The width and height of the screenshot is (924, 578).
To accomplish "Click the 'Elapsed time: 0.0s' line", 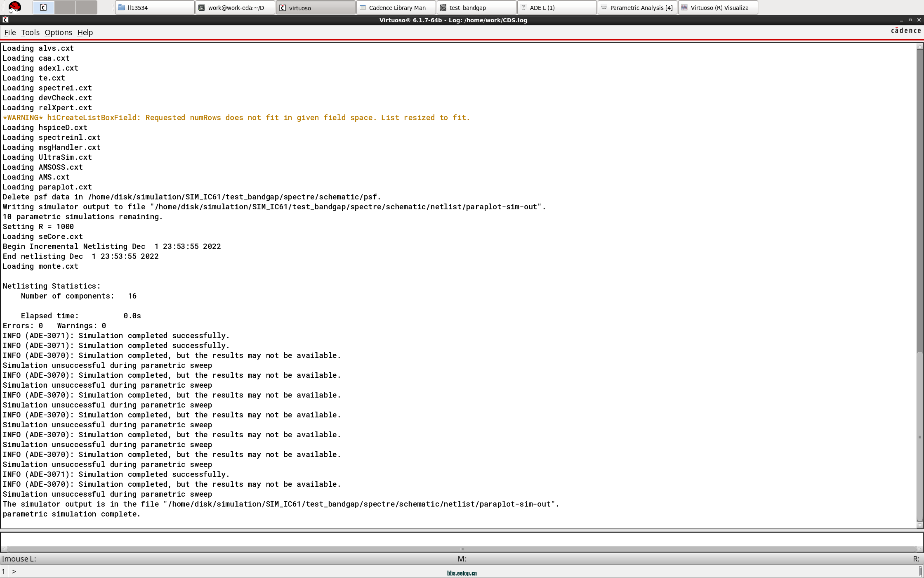I will pos(81,316).
